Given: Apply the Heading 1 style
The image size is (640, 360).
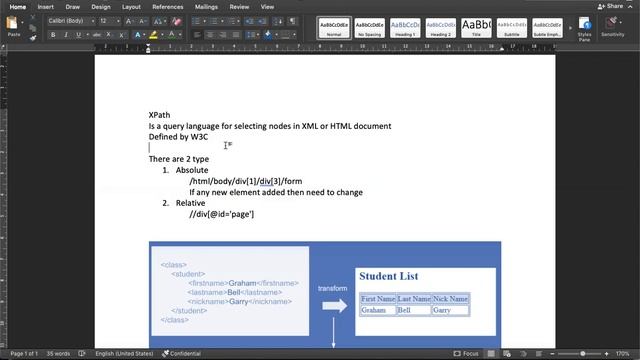Looking at the screenshot, I should [405, 28].
